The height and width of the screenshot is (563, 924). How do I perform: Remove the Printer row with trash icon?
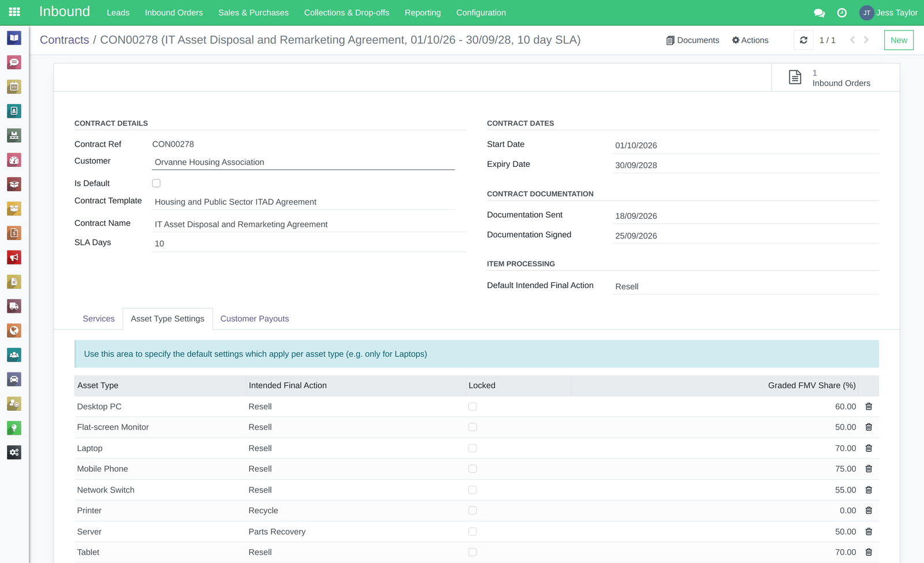(869, 510)
